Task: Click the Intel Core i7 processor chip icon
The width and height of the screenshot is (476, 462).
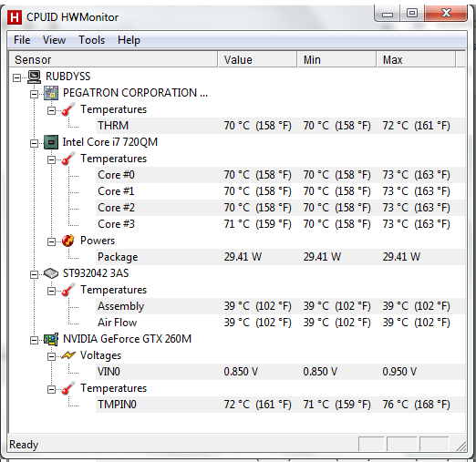Action: point(51,142)
